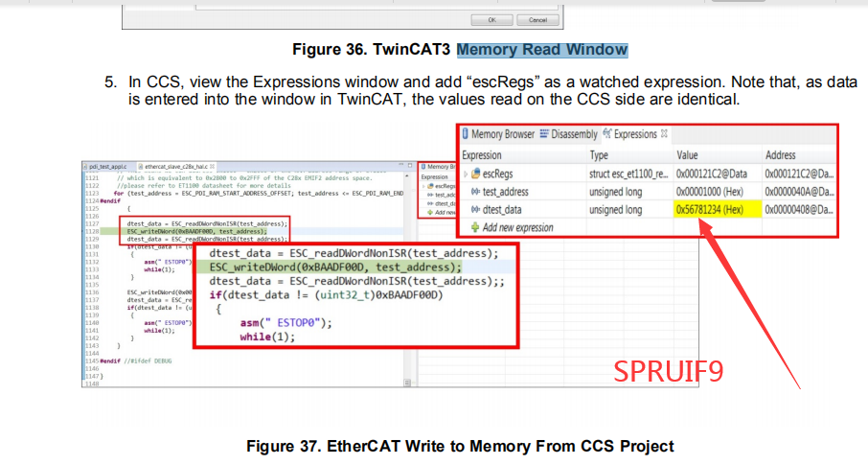Viewport: 868px width, 465px height.
Task: Click the Cancel button in dialog
Action: [x=537, y=20]
